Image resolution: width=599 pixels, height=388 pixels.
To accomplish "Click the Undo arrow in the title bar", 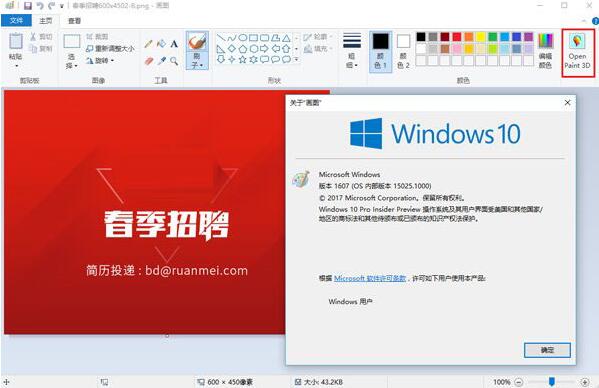I will click(39, 6).
